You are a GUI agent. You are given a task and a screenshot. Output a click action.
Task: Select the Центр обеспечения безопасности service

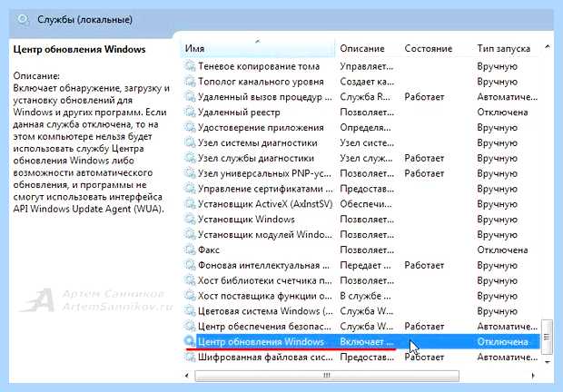tap(264, 327)
